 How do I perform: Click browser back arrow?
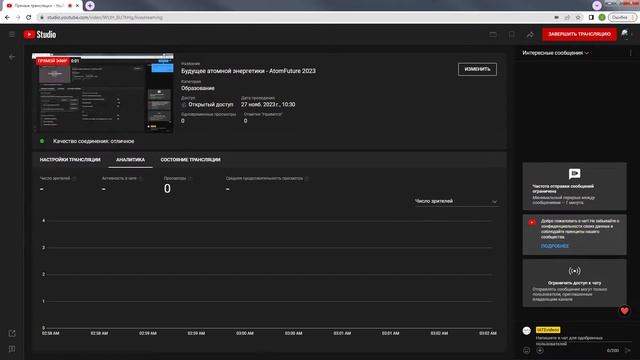point(7,18)
